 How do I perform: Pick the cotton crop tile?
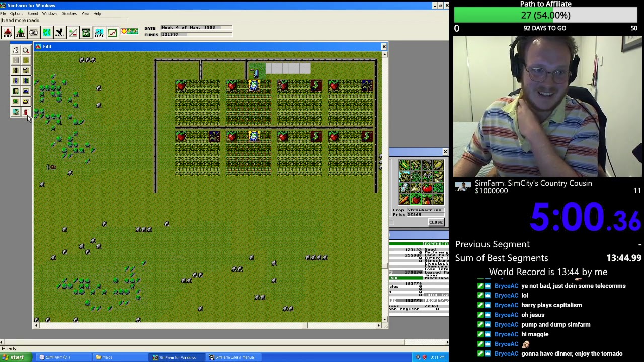tap(404, 188)
